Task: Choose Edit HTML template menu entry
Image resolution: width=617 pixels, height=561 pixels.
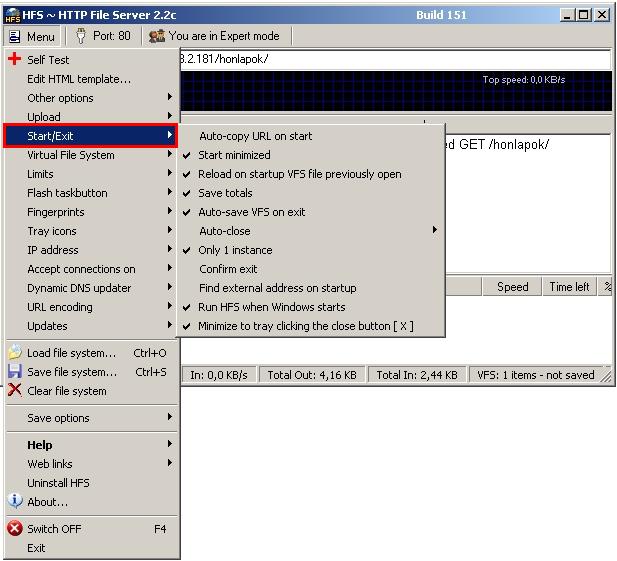Action: (x=91, y=79)
